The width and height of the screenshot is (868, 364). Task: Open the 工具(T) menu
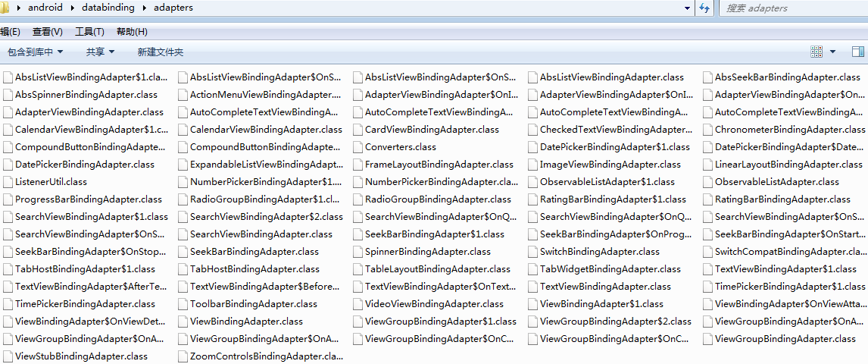point(89,32)
